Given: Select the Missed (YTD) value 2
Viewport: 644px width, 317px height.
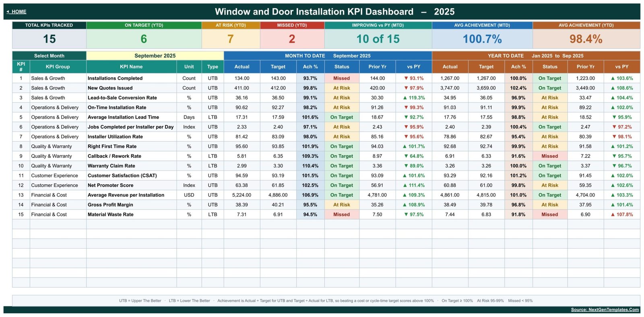Looking at the screenshot, I should click(x=292, y=39).
